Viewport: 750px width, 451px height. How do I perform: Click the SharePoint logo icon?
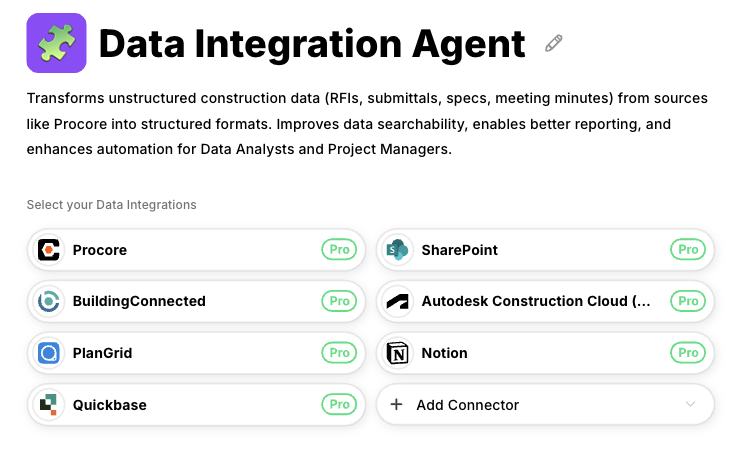click(x=398, y=250)
